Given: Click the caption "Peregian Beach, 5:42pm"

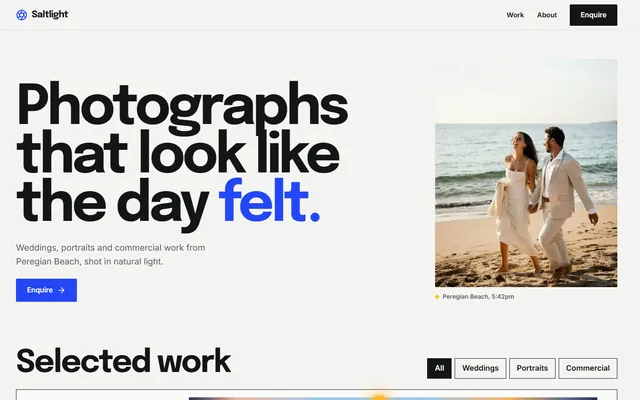Looking at the screenshot, I should pyautogui.click(x=478, y=297).
